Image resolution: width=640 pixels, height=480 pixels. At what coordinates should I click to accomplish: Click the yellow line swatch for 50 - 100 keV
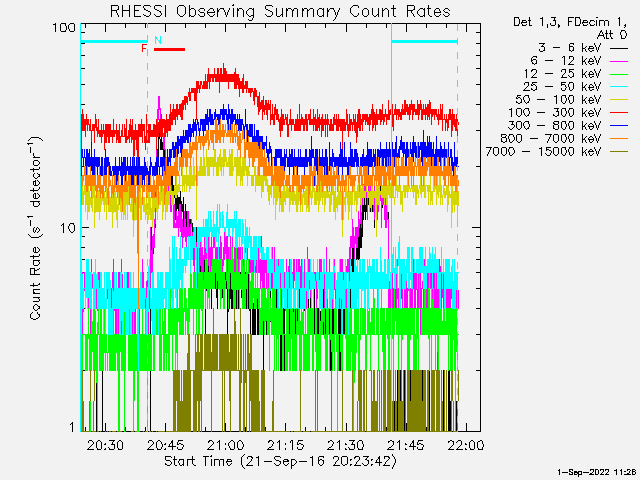click(x=619, y=100)
